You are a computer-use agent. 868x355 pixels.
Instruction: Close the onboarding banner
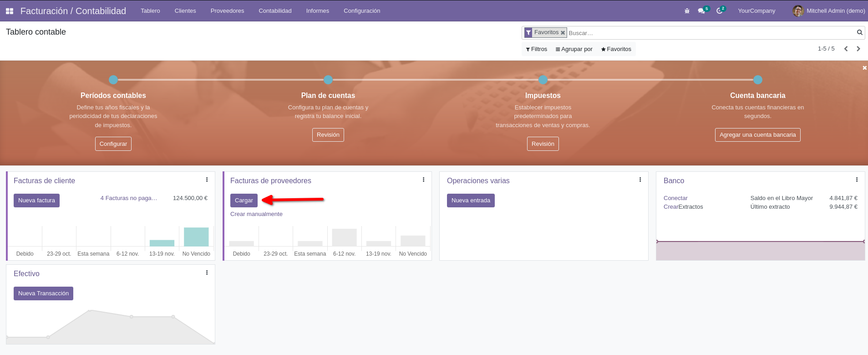click(864, 68)
